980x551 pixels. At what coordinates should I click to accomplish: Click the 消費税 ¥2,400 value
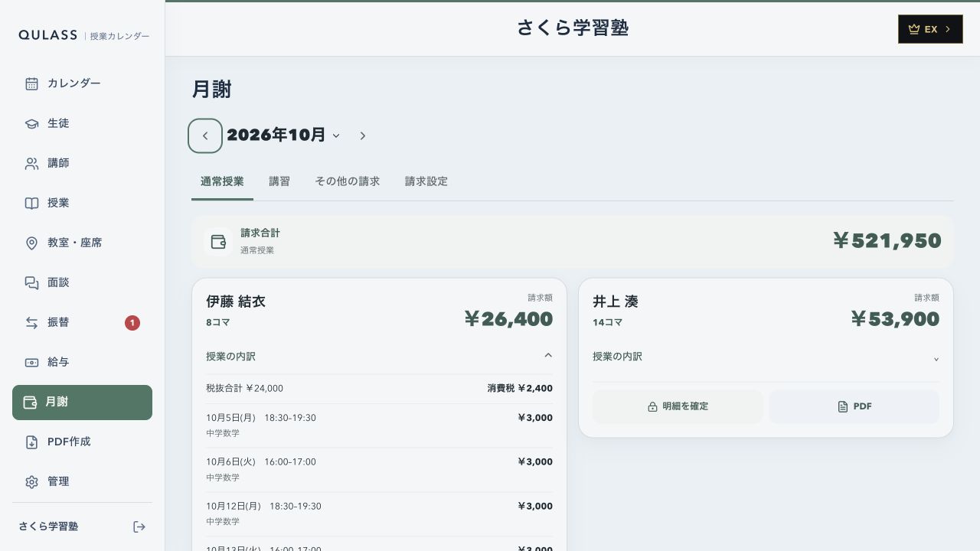(520, 388)
